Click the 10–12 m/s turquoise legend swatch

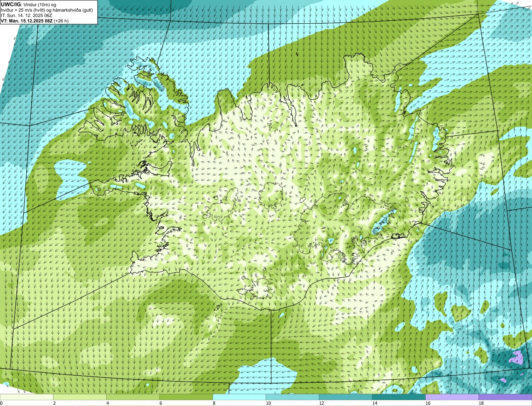pyautogui.click(x=293, y=397)
